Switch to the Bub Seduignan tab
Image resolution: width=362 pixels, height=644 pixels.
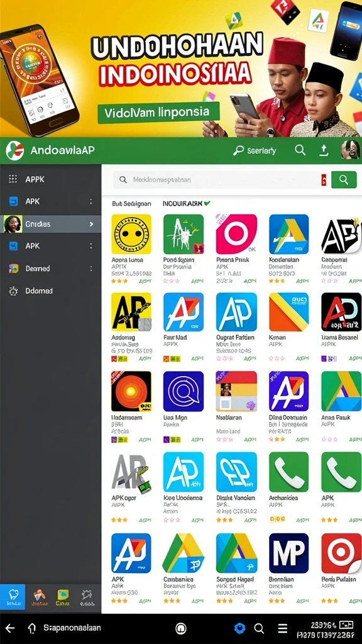pyautogui.click(x=131, y=203)
